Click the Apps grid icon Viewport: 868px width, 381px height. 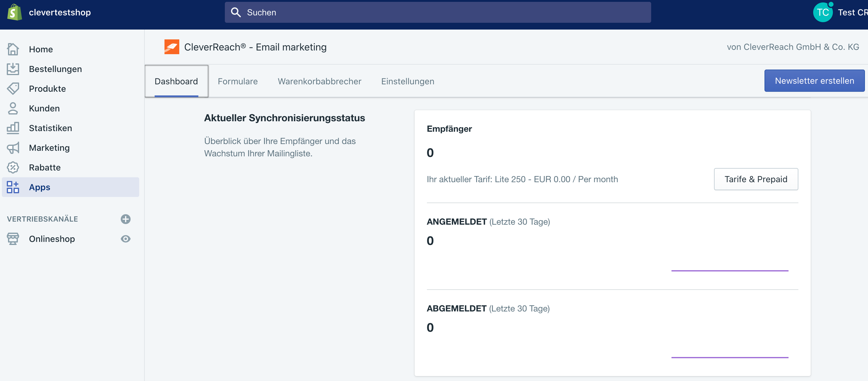pyautogui.click(x=13, y=187)
